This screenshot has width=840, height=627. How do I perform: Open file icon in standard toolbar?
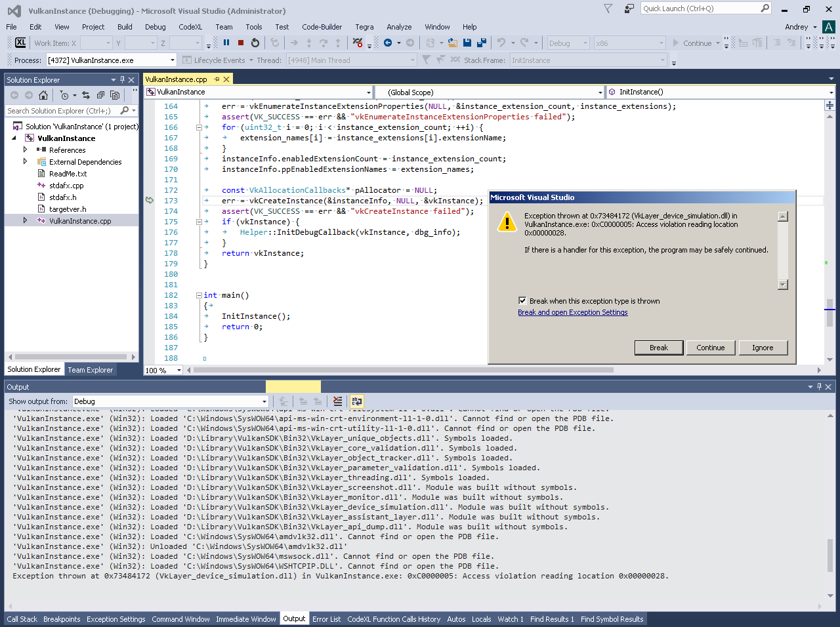pyautogui.click(x=453, y=43)
